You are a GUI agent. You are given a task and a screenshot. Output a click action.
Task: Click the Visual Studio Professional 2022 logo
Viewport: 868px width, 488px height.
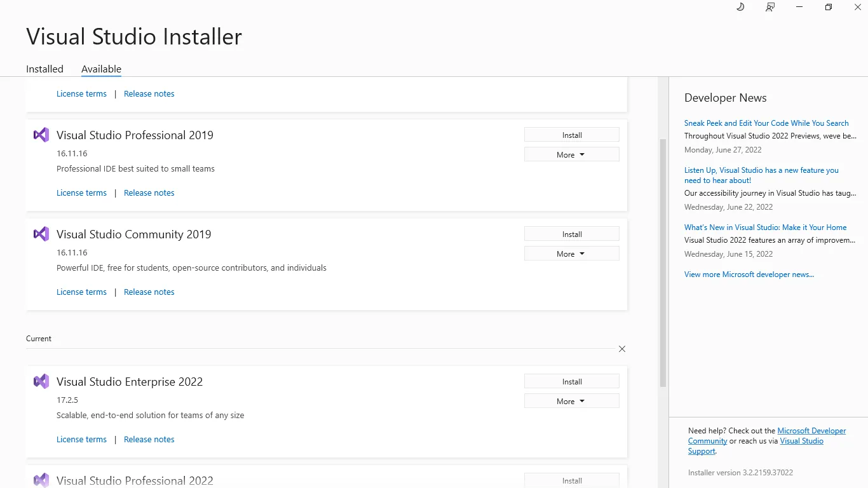41,480
